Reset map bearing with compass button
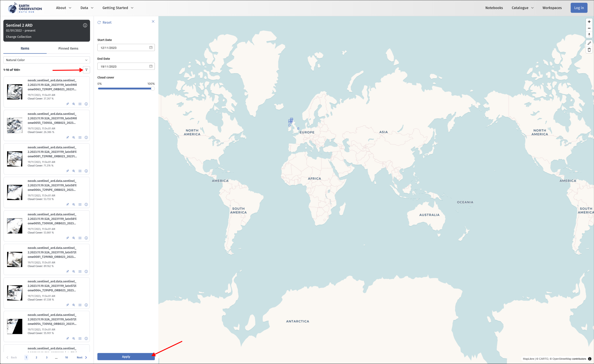 pyautogui.click(x=589, y=35)
